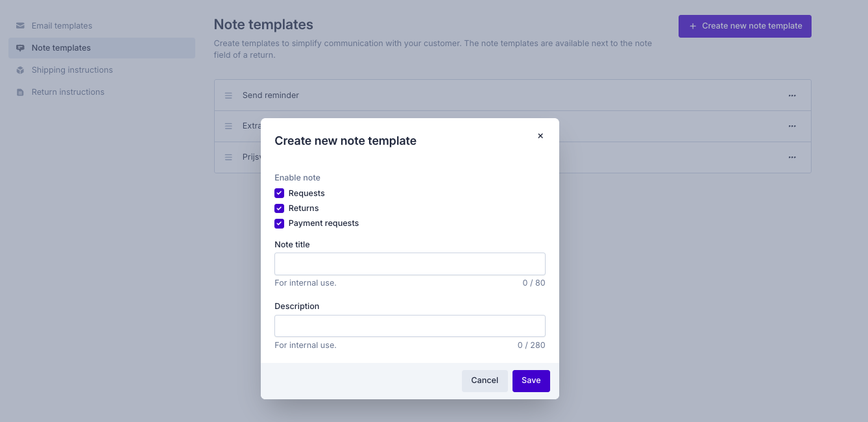This screenshot has width=868, height=422.
Task: Close the Create new note template dialog
Action: pyautogui.click(x=540, y=136)
